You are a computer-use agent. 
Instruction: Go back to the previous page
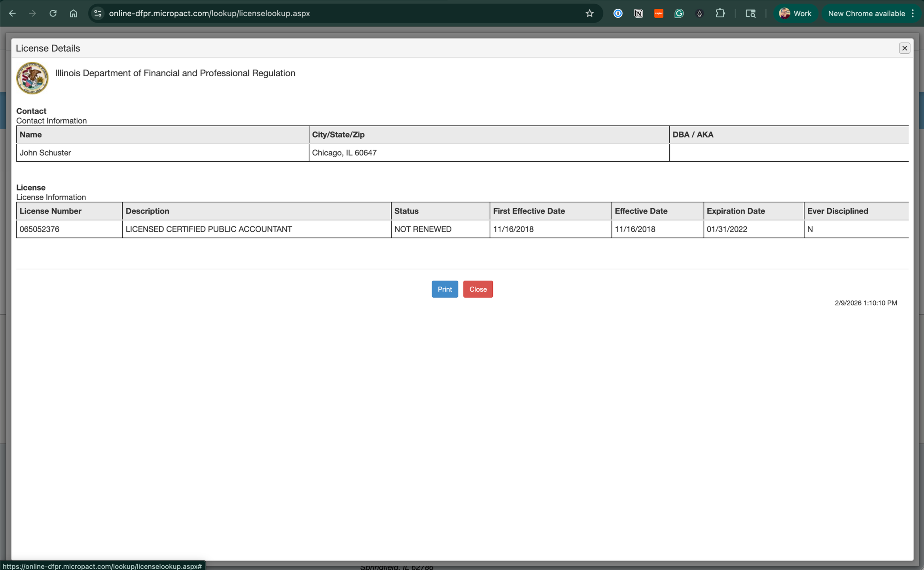tap(12, 13)
